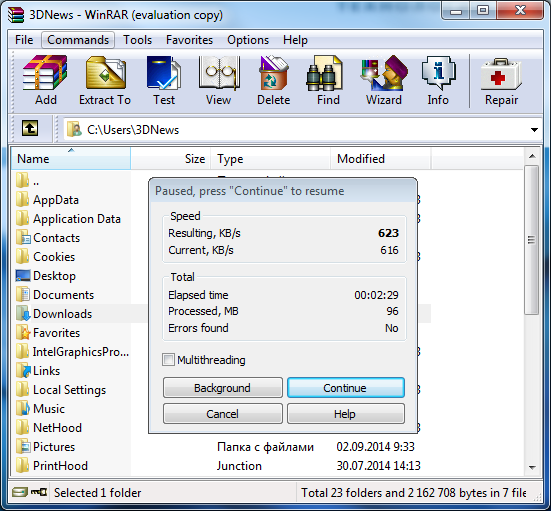Sort the list by Modified column
The height and width of the screenshot is (511, 551).
[x=381, y=159]
